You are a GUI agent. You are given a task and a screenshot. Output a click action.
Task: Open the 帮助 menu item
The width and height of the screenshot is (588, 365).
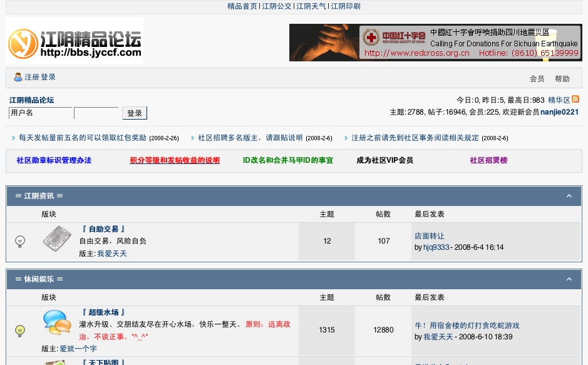[562, 79]
